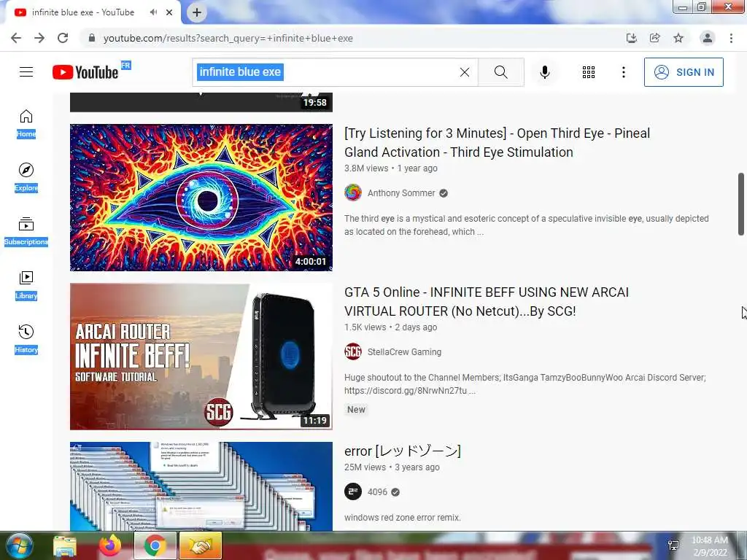The height and width of the screenshot is (560, 747).
Task: Click the network tray icon
Action: pos(673,545)
